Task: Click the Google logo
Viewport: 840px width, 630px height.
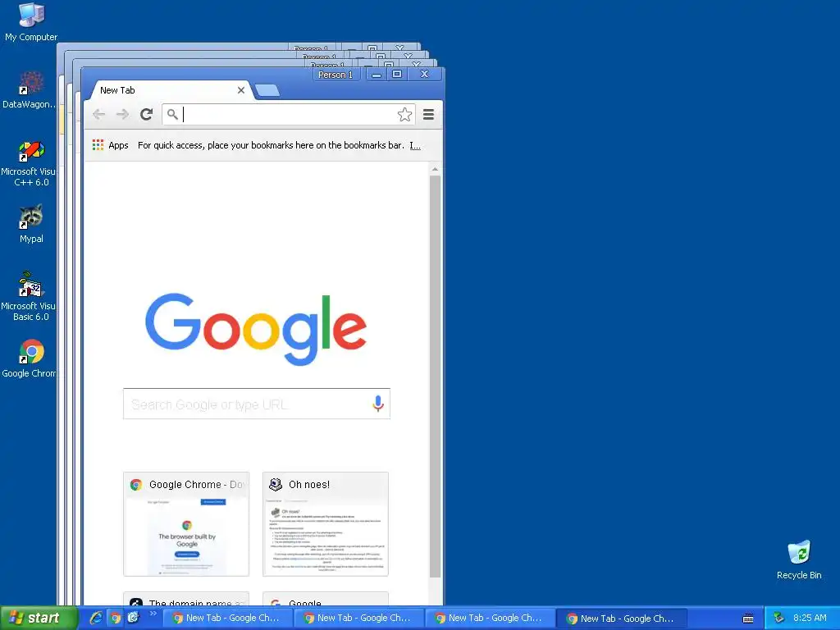Action: click(256, 329)
